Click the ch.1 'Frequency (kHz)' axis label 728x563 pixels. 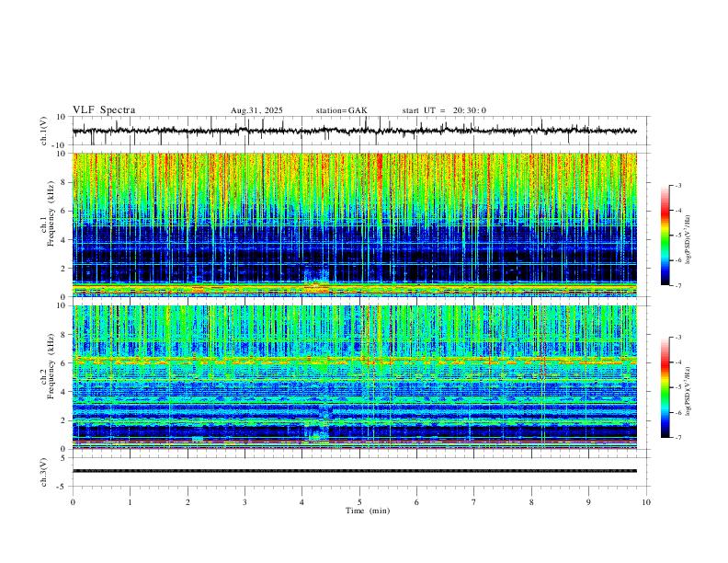coord(51,213)
